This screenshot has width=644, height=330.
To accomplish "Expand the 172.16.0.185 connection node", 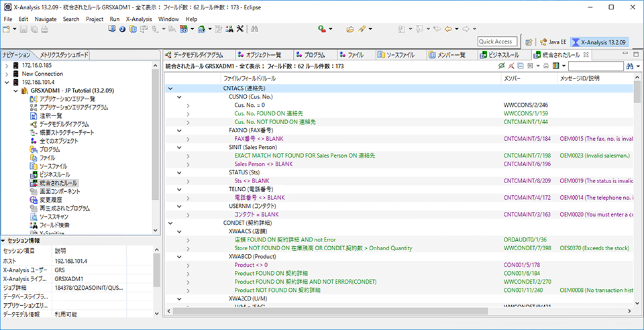I will 7,65.
